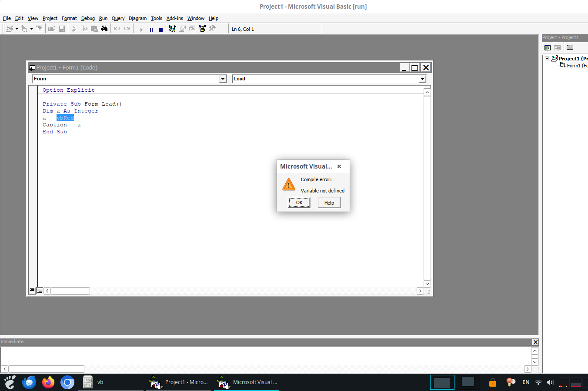This screenshot has width=588, height=391.
Task: Open the Form Layout Window icon
Action: [192, 29]
